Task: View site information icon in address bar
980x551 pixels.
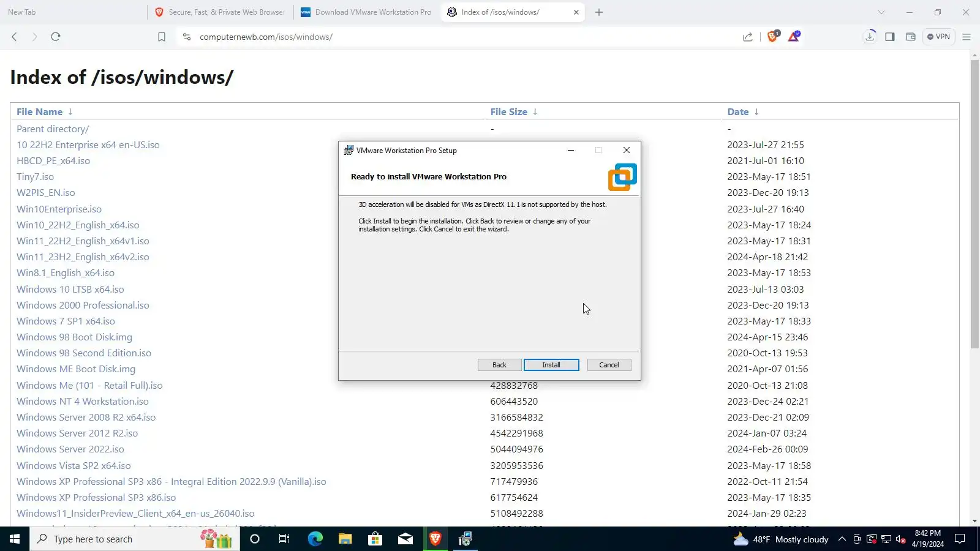Action: (x=187, y=37)
